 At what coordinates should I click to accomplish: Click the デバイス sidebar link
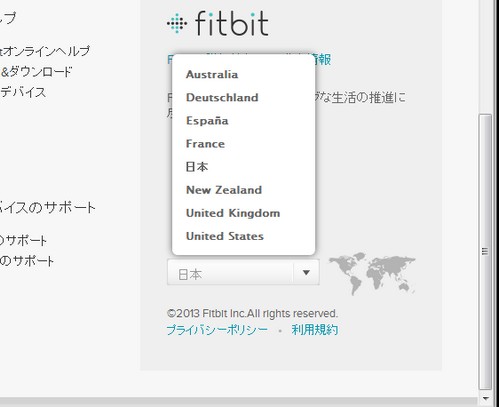(23, 92)
